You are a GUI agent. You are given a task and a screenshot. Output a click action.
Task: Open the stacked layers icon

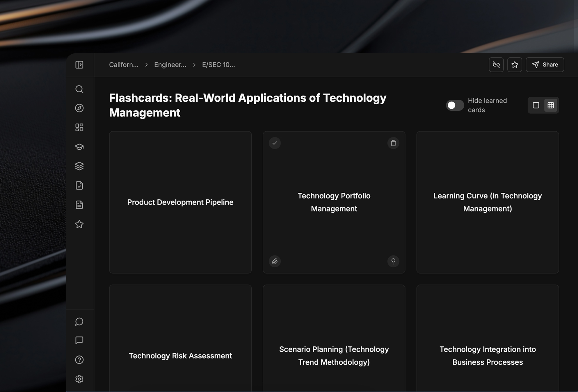[79, 166]
